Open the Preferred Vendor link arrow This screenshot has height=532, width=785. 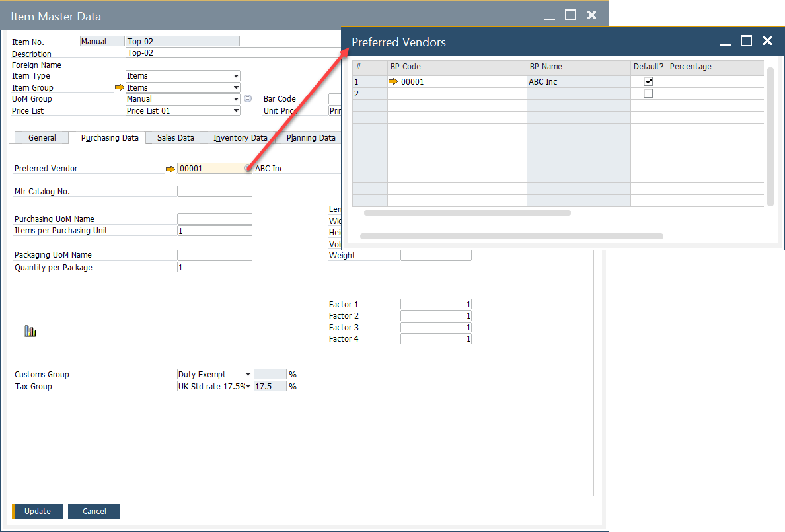(x=170, y=169)
